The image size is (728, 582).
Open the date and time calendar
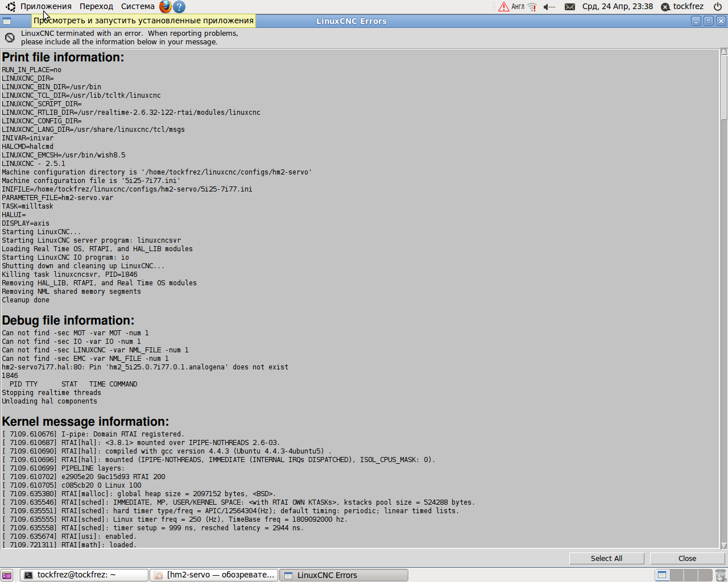[618, 7]
